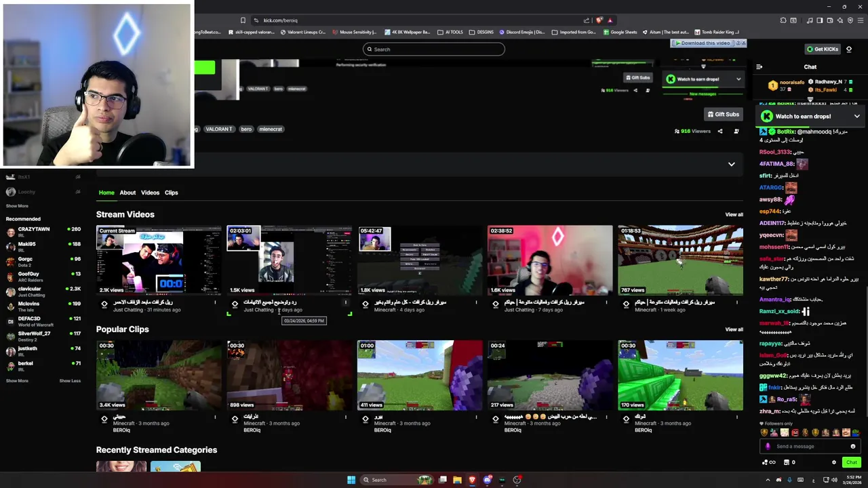
Task: Open the Windows Start menu
Action: 351,480
